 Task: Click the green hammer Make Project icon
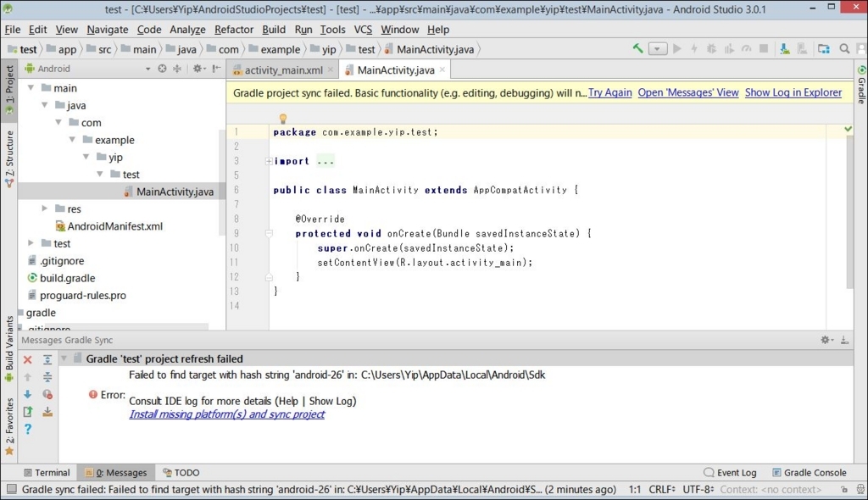(637, 48)
